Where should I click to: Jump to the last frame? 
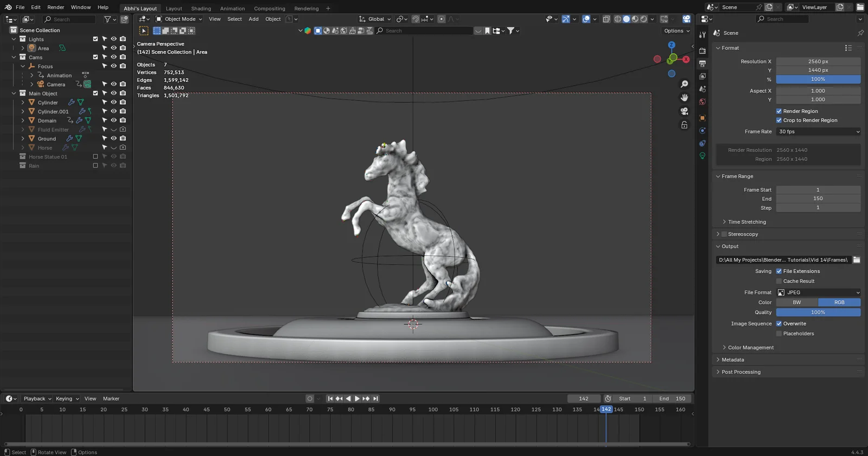pyautogui.click(x=375, y=399)
